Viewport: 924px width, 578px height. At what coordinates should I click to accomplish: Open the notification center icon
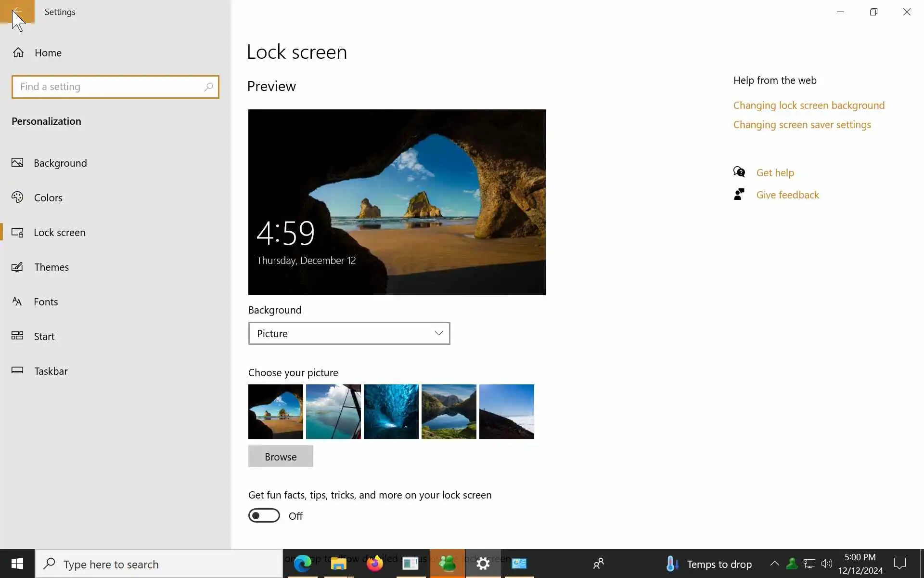tap(899, 564)
